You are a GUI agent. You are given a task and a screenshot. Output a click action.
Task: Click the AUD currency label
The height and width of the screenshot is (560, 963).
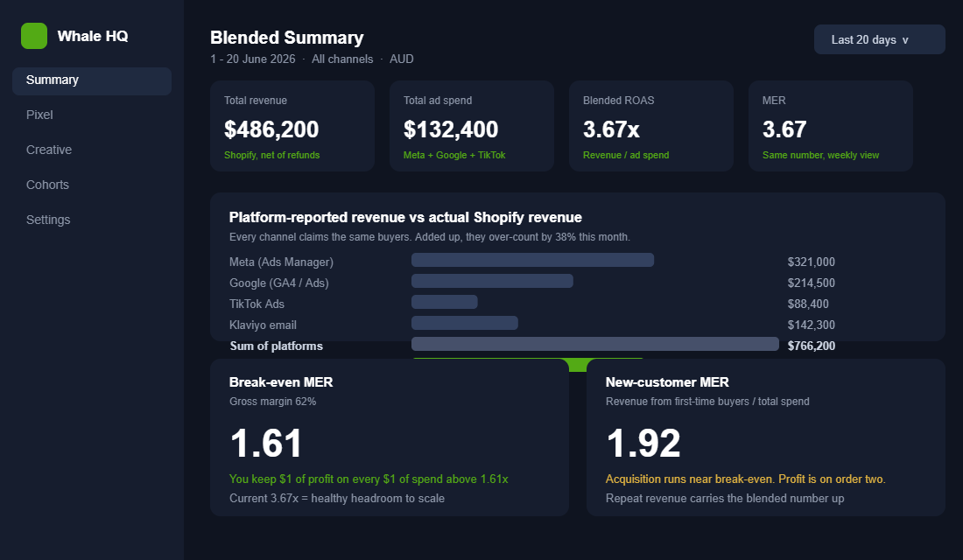401,59
